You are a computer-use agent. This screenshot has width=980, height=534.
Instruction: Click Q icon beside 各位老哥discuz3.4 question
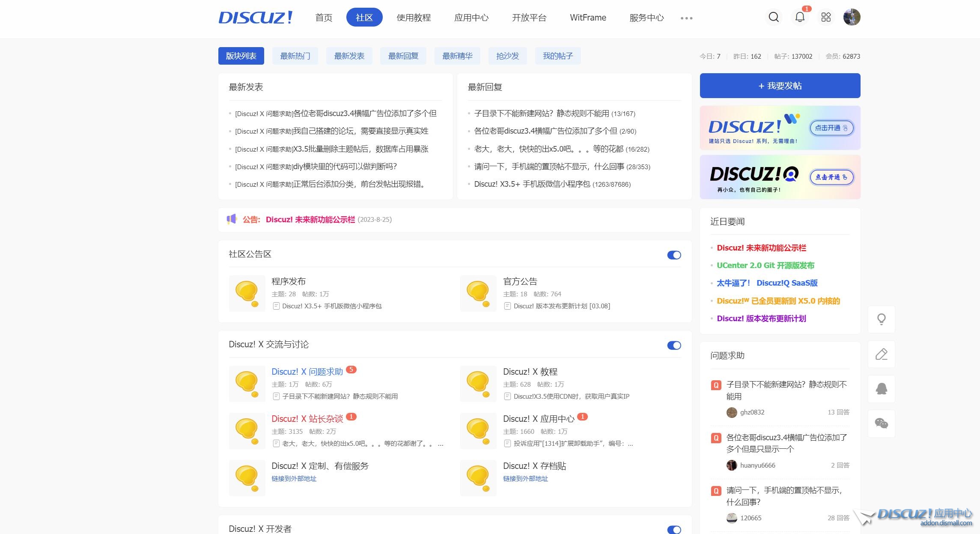(x=716, y=438)
